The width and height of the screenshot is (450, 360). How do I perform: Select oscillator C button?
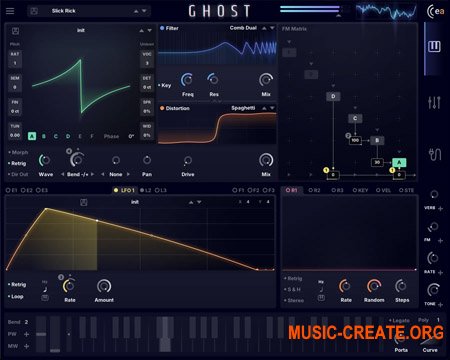tap(56, 136)
